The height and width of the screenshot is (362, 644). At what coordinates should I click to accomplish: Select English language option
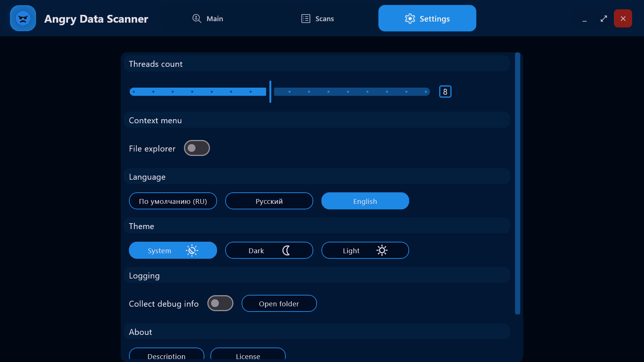coord(365,201)
